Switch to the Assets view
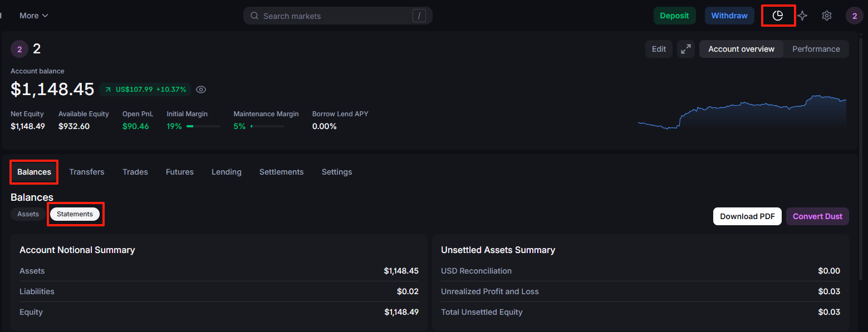 click(x=28, y=214)
